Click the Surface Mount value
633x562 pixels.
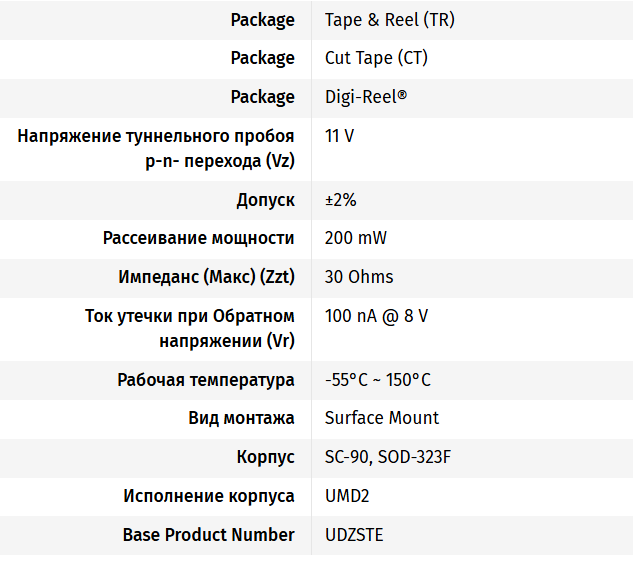(x=382, y=418)
